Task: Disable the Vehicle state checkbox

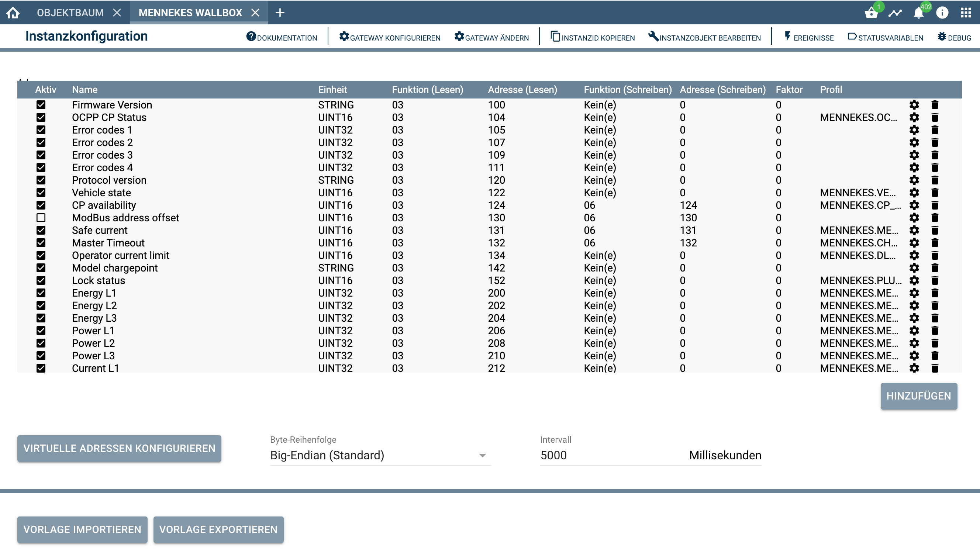Action: tap(41, 193)
